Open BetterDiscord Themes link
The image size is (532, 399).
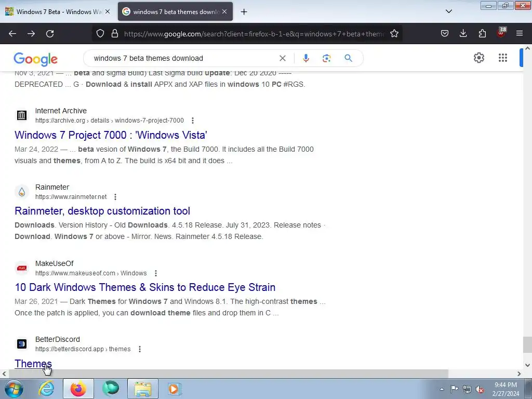[33, 364]
